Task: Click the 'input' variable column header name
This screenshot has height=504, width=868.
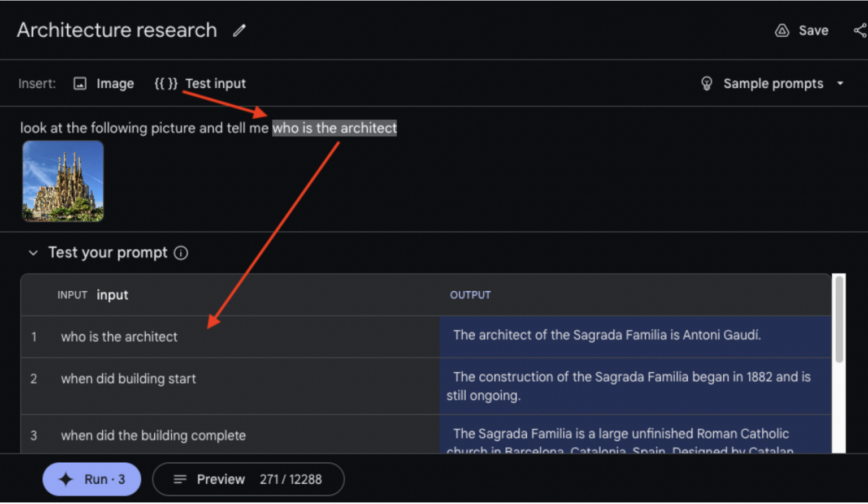Action: click(112, 295)
